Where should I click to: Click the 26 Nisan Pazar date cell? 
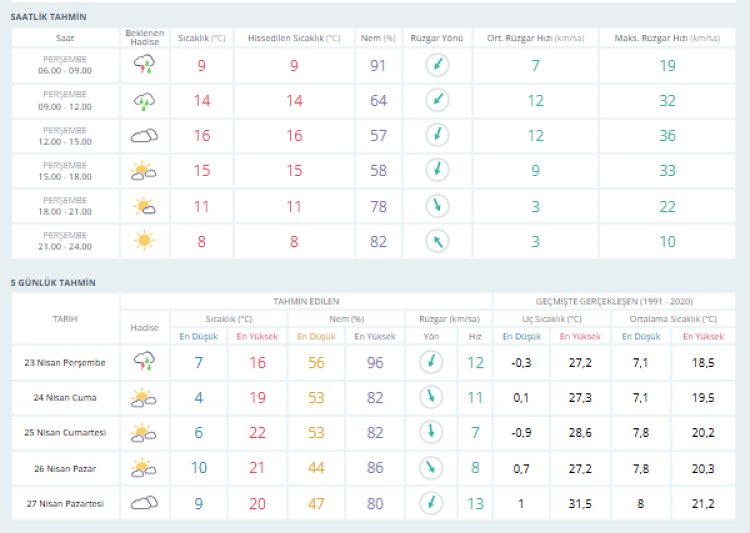click(65, 467)
